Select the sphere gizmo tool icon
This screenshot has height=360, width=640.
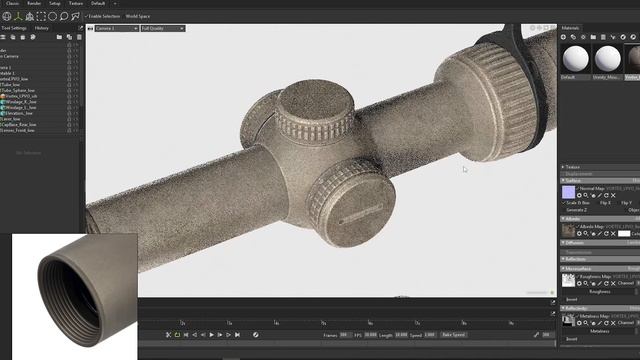click(x=7, y=16)
